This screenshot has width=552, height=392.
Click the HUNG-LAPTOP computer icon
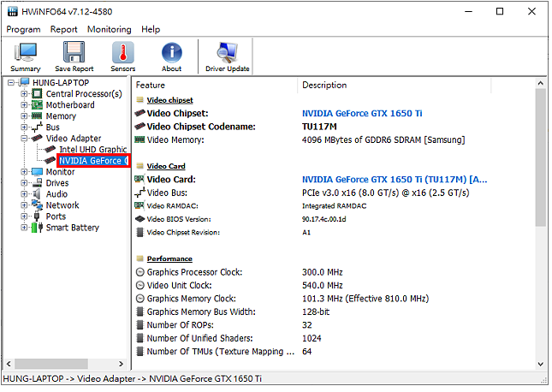click(x=24, y=83)
